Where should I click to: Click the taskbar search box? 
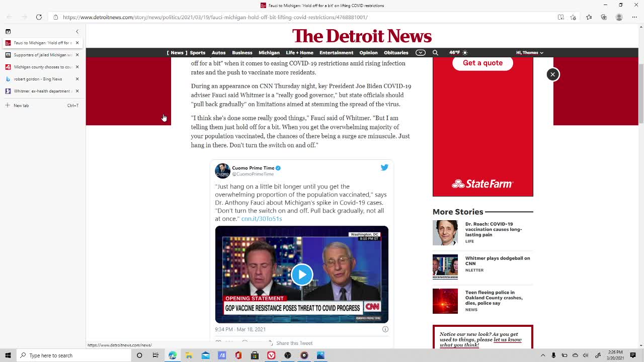(x=73, y=355)
